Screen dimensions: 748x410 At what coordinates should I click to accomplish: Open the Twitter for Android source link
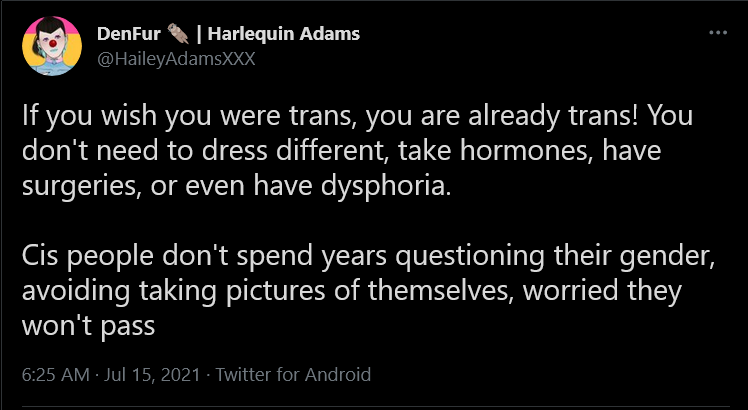coord(293,374)
